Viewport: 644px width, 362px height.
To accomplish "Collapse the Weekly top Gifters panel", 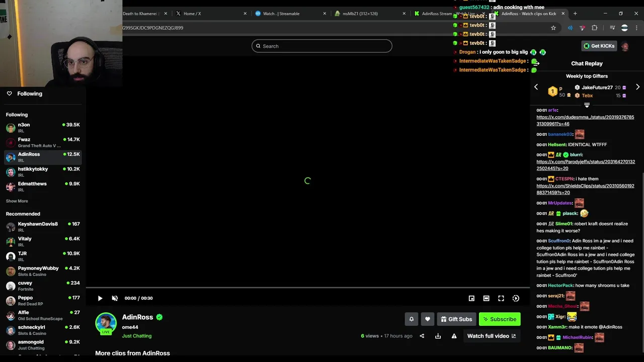I will coord(587,105).
